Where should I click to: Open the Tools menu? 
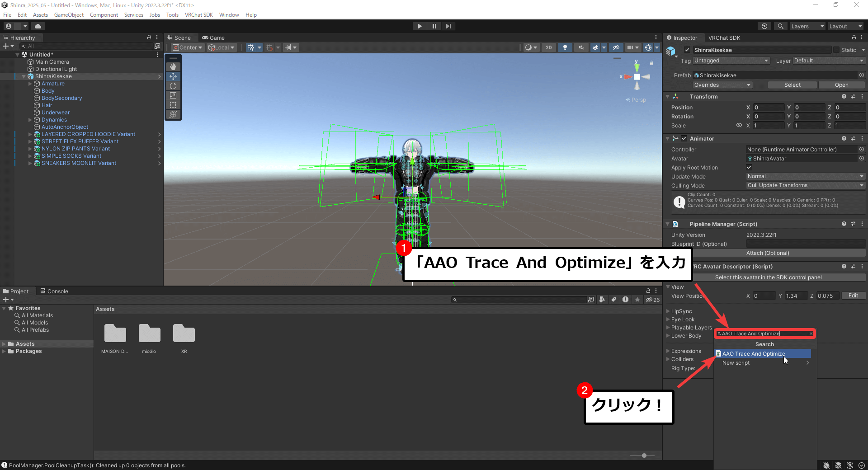[x=172, y=15]
